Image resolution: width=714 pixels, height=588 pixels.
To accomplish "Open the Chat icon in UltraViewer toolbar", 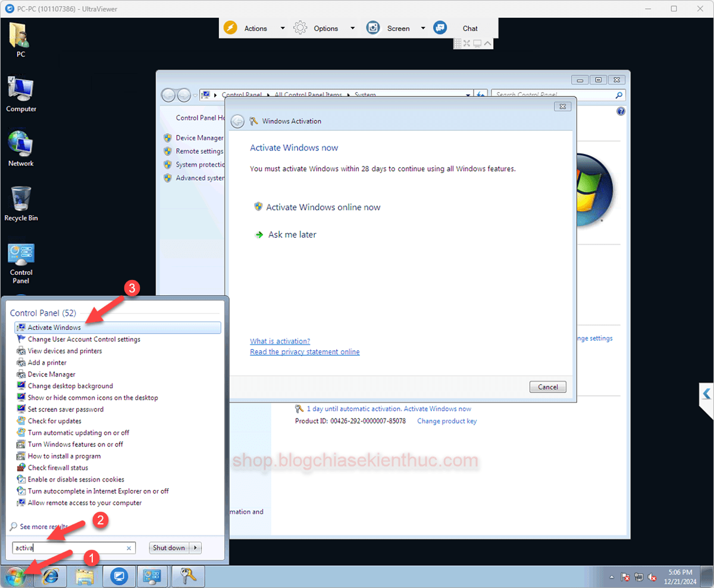I will (440, 28).
